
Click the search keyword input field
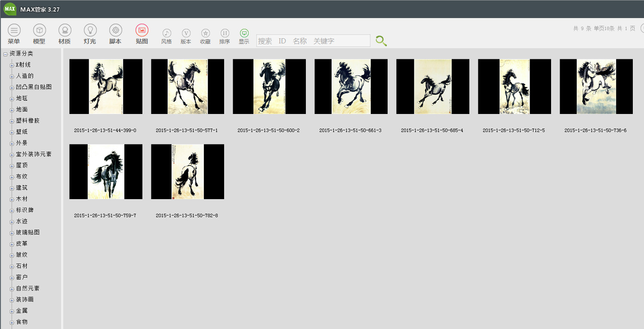[313, 41]
